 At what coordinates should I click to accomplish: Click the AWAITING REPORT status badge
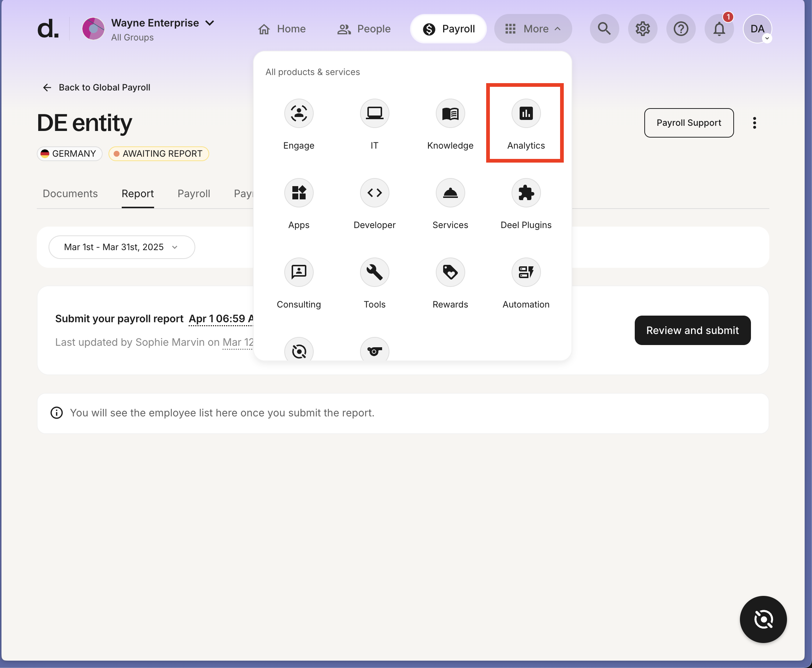point(159,154)
